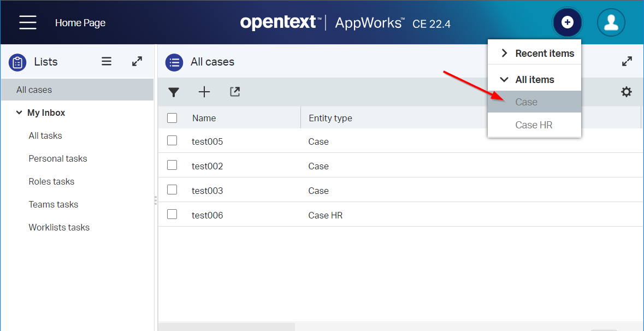Choose Case from the create menu
The height and width of the screenshot is (331, 644).
click(x=527, y=102)
